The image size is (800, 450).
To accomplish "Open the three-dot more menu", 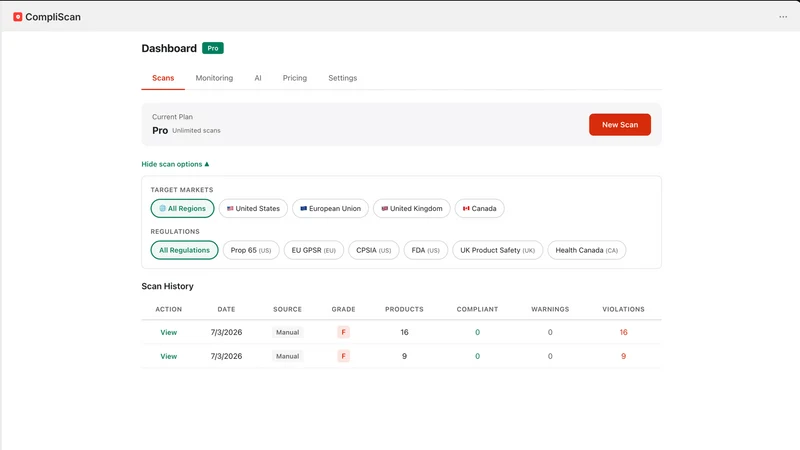I will pos(783,17).
